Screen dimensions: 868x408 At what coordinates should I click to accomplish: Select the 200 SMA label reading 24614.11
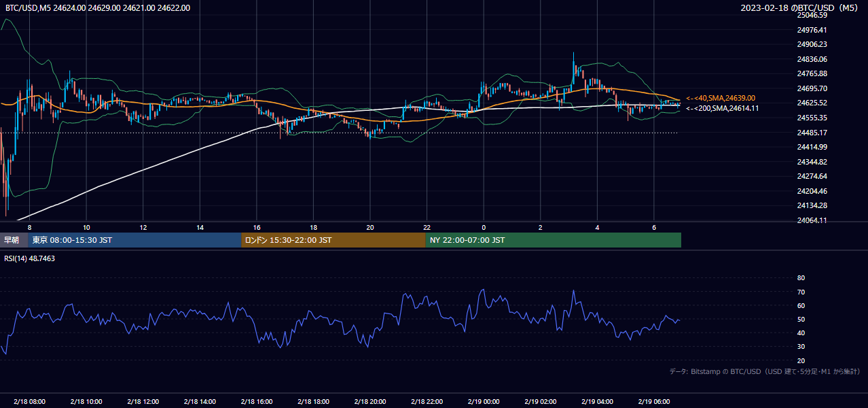pos(723,108)
